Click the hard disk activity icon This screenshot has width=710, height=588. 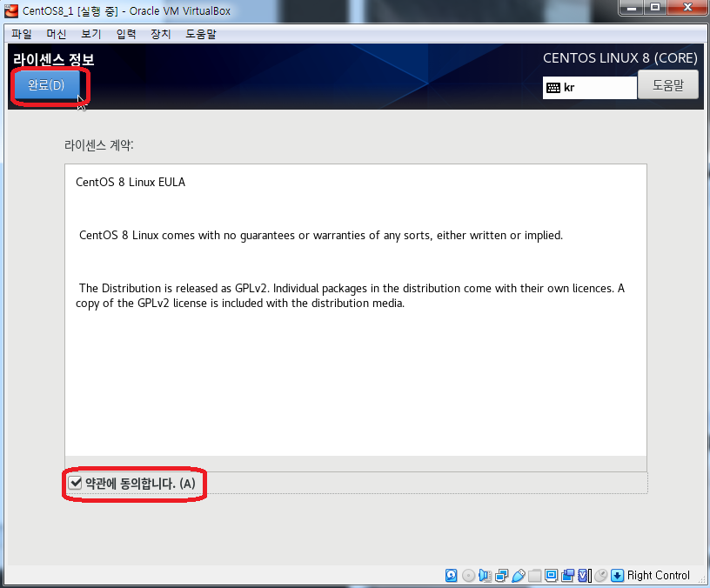point(451,575)
